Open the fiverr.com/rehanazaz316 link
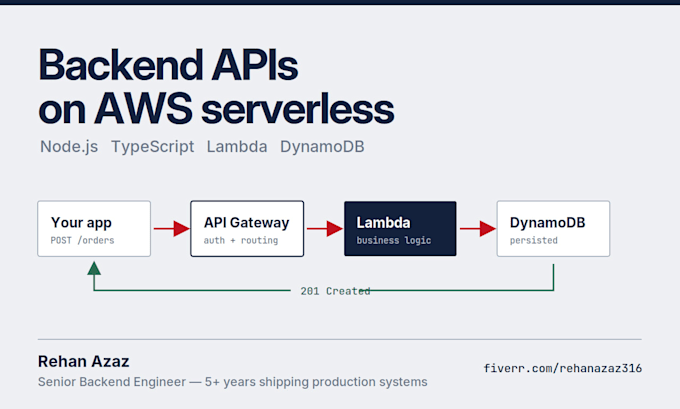680x409 pixels. (x=562, y=368)
